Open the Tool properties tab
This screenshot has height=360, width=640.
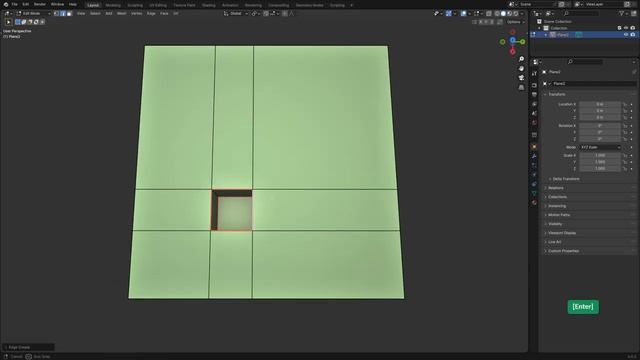click(534, 73)
